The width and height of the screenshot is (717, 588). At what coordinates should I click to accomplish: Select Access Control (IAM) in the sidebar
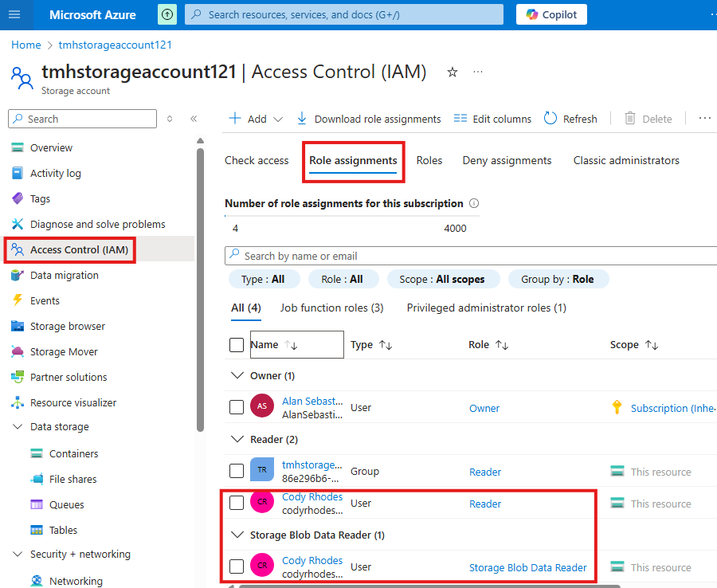pyautogui.click(x=79, y=249)
